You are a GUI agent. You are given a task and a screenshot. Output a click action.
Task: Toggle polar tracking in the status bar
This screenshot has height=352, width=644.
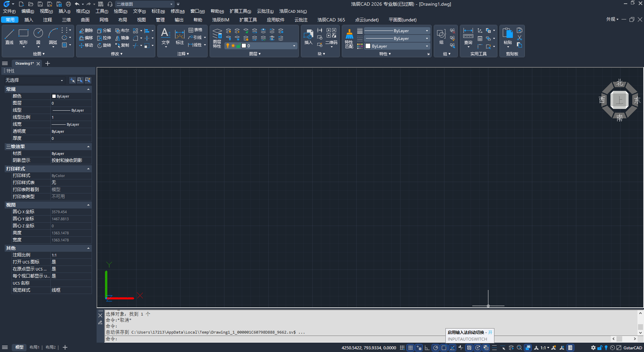(x=435, y=348)
